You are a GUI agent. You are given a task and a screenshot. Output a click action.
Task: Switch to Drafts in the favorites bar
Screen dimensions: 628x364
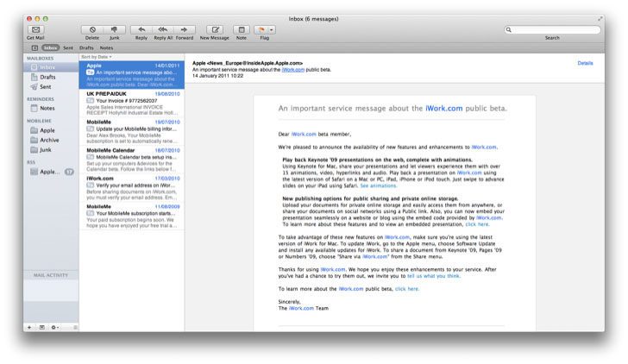(86, 47)
